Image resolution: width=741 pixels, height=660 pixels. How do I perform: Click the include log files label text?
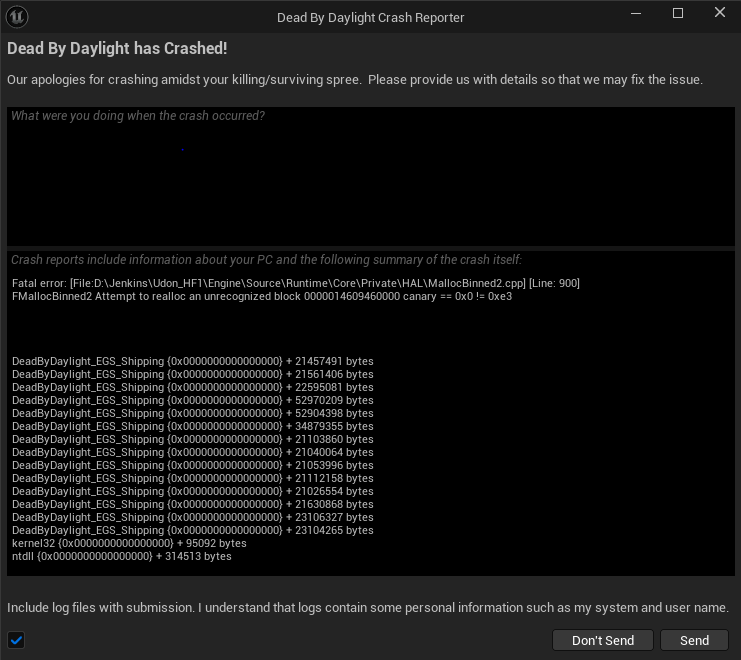click(x=368, y=608)
